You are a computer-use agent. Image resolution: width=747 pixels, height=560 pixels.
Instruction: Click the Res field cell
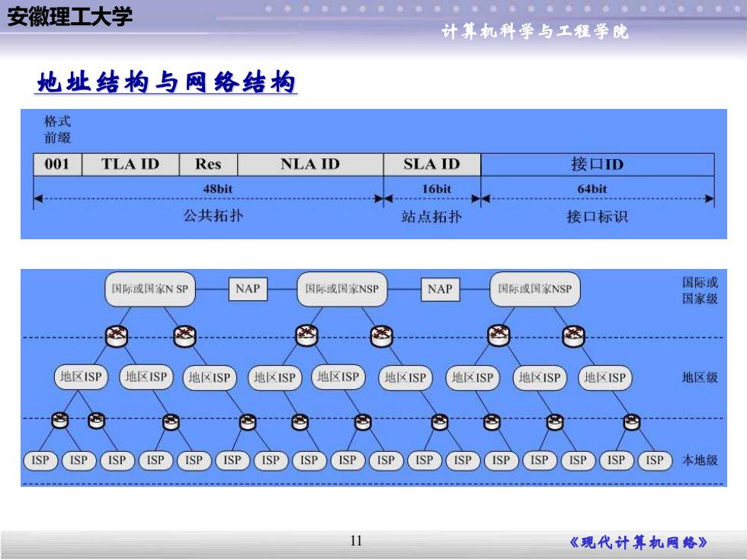[208, 165]
